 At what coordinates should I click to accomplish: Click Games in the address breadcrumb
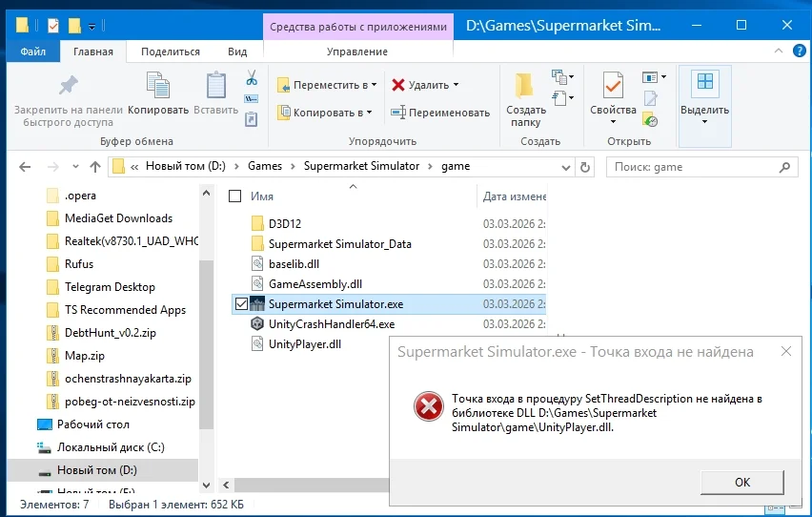click(265, 166)
